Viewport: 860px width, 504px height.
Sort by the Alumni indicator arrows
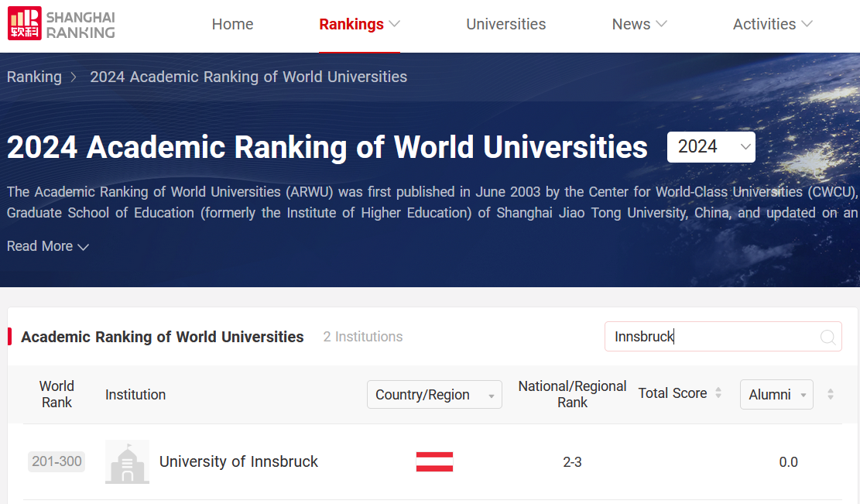point(831,394)
